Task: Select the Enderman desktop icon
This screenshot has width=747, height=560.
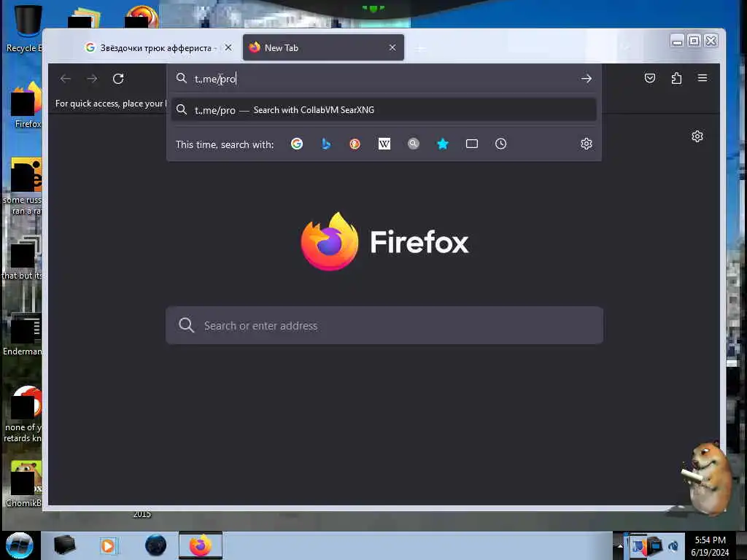Action: tap(23, 333)
